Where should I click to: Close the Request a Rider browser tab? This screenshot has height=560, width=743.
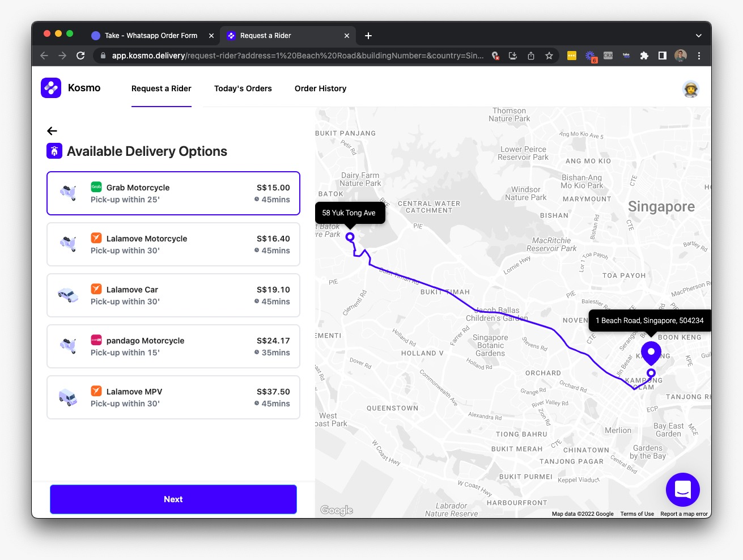click(x=347, y=36)
